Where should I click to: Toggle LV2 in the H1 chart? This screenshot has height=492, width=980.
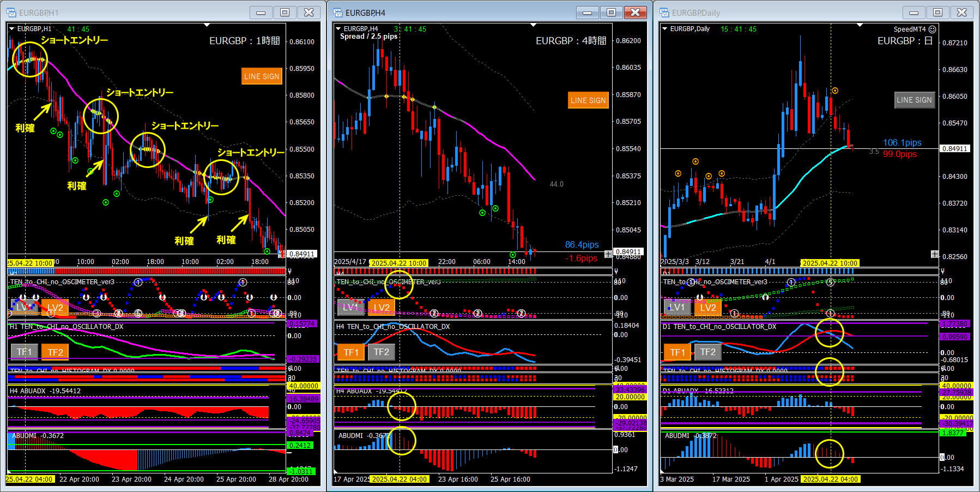55,308
